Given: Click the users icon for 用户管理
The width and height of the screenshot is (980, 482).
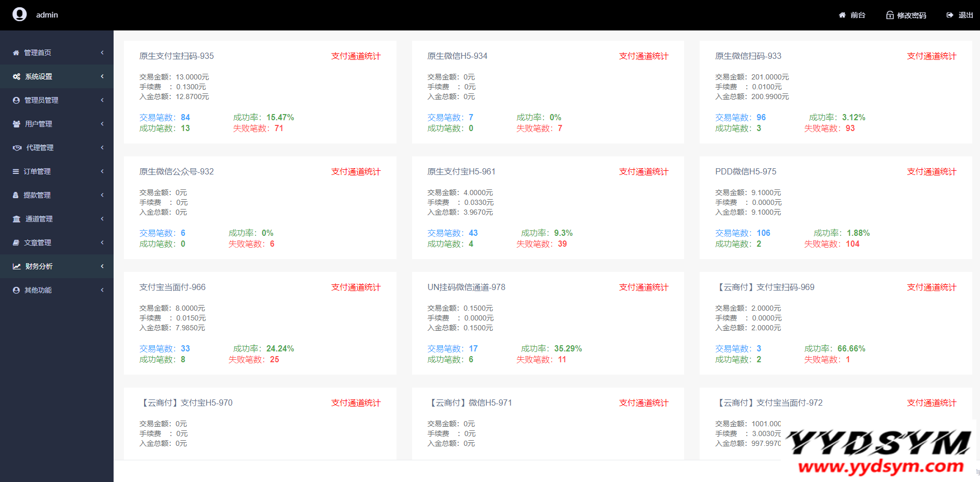Looking at the screenshot, I should [17, 124].
